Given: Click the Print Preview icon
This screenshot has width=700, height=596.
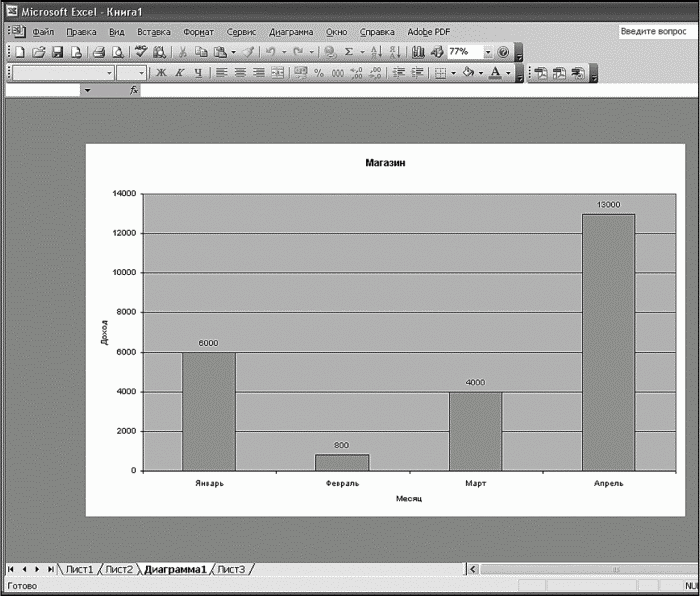Looking at the screenshot, I should pos(117,52).
